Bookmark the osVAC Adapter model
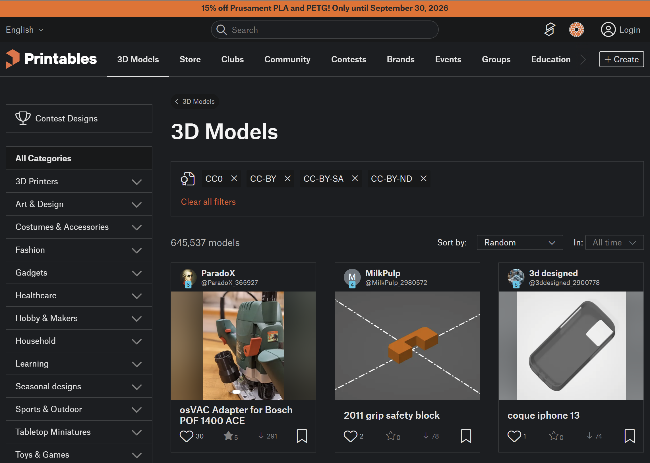 coord(302,436)
